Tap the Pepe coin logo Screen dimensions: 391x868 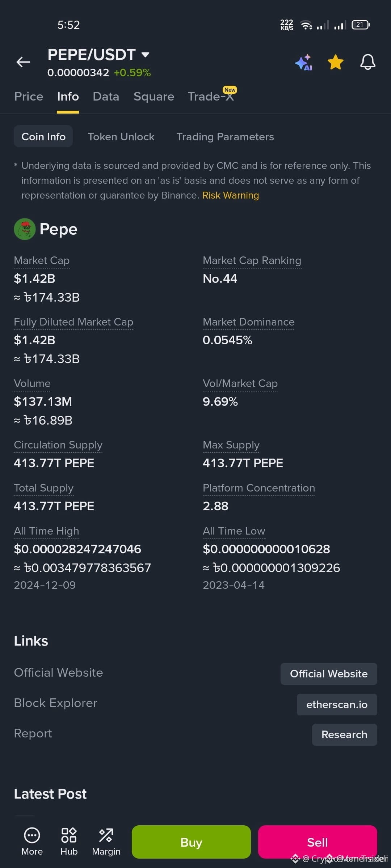click(x=25, y=229)
